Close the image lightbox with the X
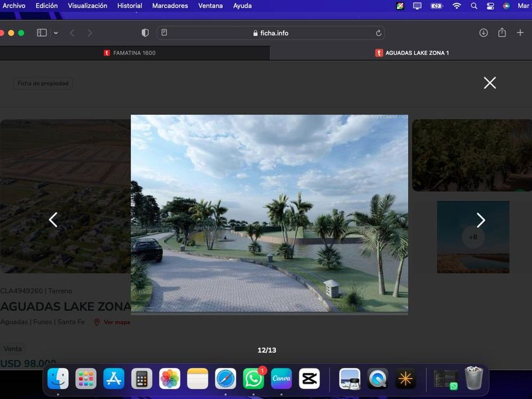The width and height of the screenshot is (532, 399). point(490,83)
